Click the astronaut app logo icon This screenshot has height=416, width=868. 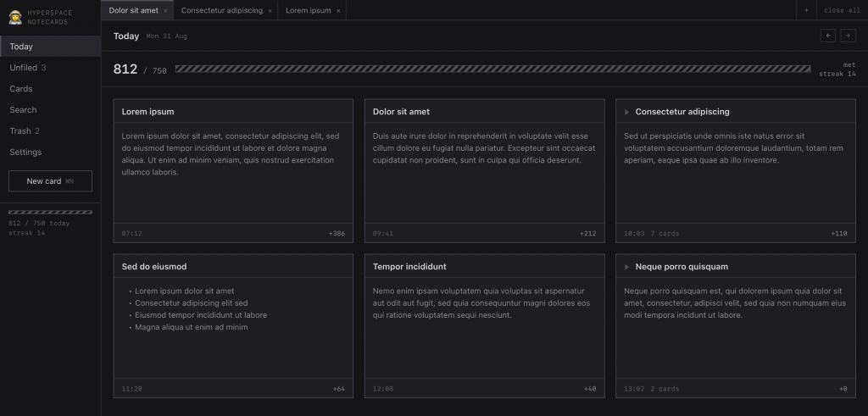click(15, 17)
